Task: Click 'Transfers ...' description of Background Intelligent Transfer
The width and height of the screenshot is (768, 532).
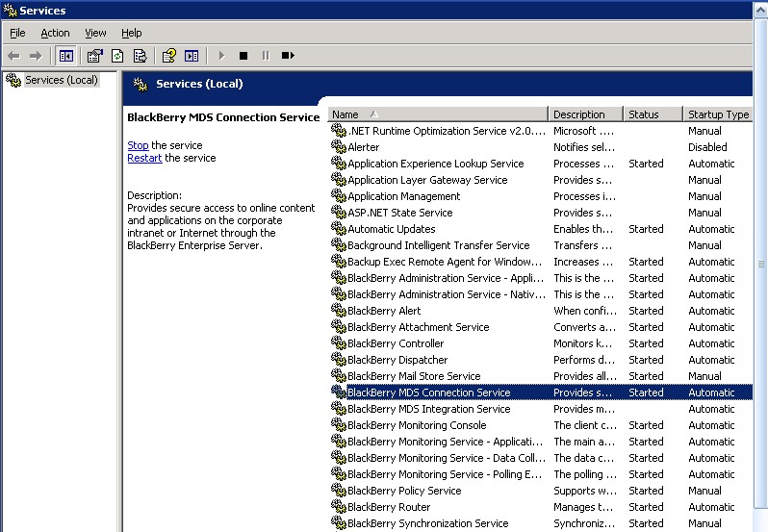Action: coord(583,245)
